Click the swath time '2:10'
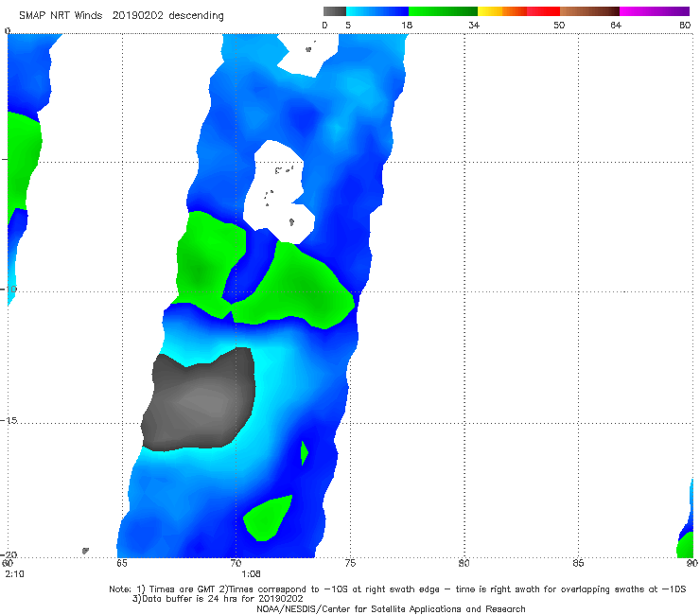Screen dimensions: 700x615 [14, 574]
